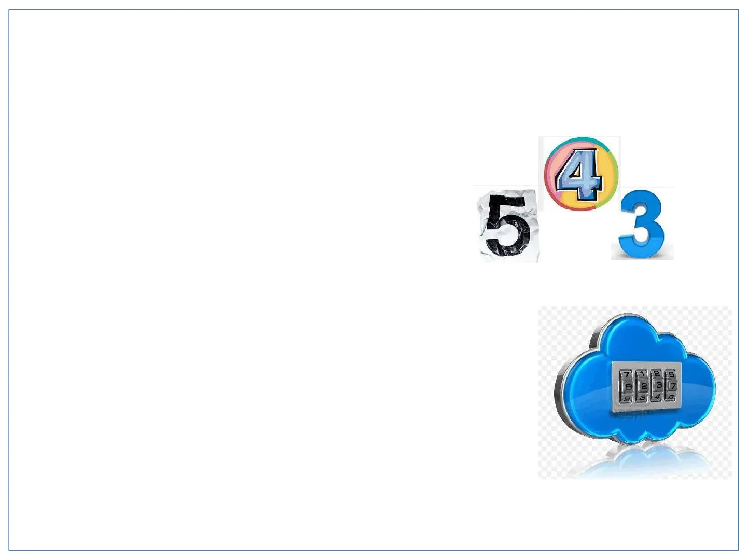
Task: Click top digit 6 on fourth lock wheel
Action: click(x=672, y=374)
